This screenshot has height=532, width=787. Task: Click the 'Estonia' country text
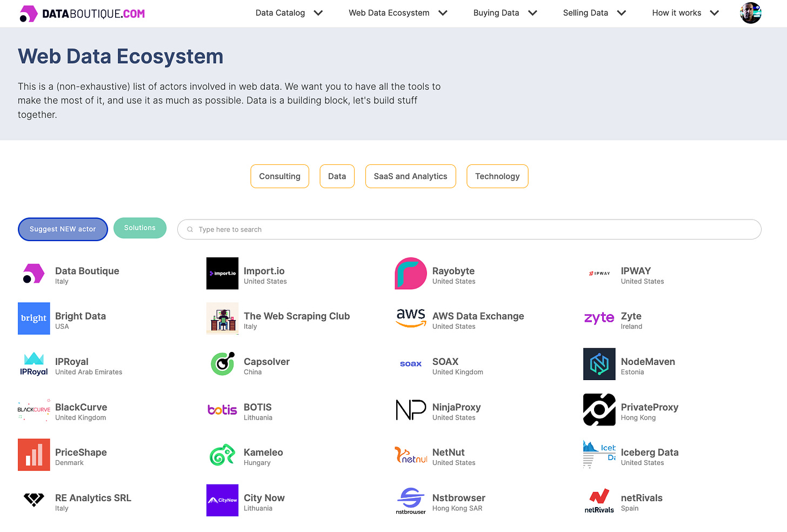(x=632, y=372)
